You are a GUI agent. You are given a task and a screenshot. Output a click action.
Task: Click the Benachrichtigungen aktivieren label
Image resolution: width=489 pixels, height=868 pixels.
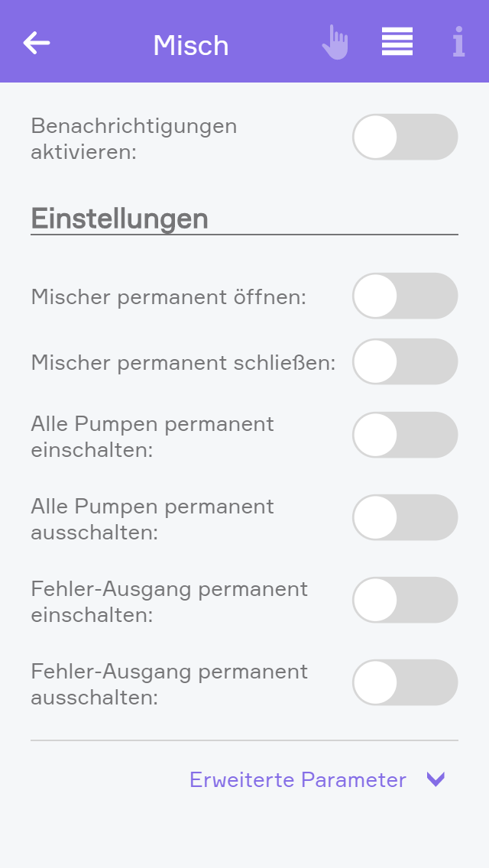click(x=134, y=138)
